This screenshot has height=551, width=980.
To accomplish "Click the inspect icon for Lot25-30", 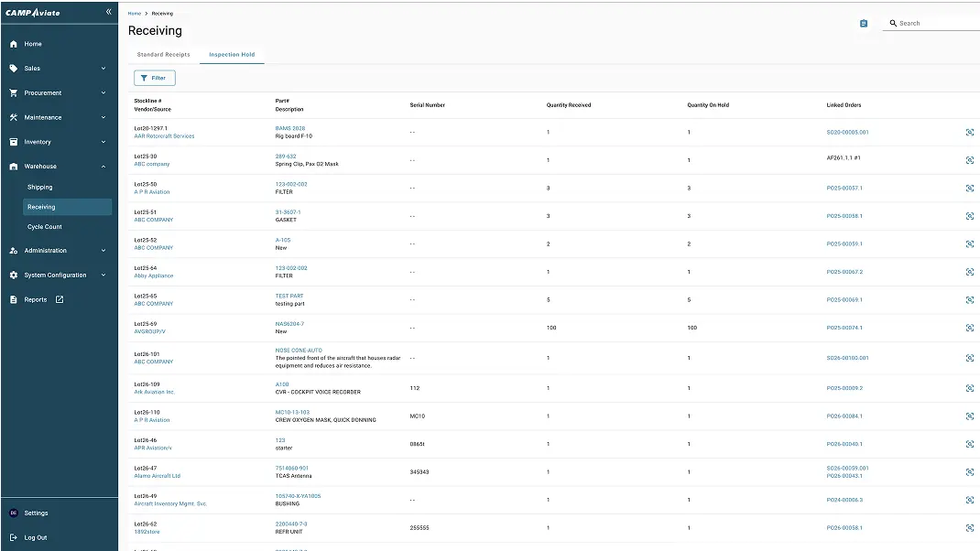I will tap(969, 160).
